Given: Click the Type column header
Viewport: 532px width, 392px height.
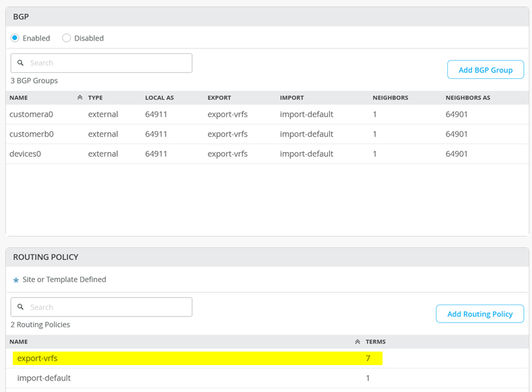Looking at the screenshot, I should [95, 98].
